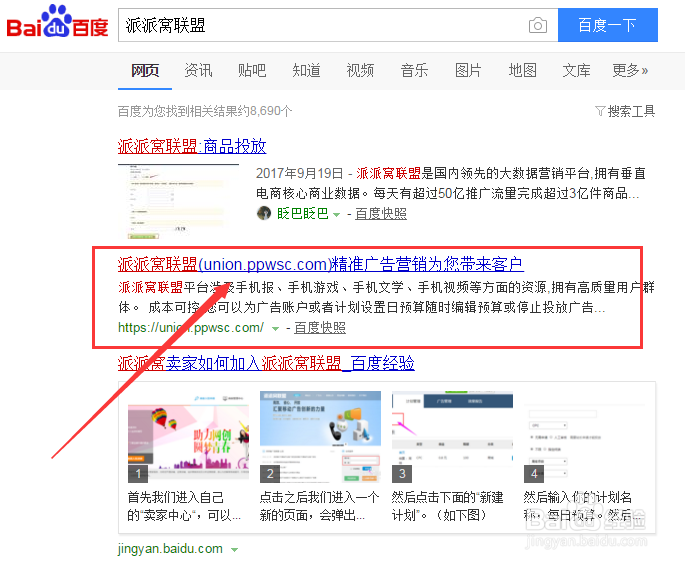685x565 pixels.
Task: Open the 文库 tab
Action: click(x=576, y=70)
